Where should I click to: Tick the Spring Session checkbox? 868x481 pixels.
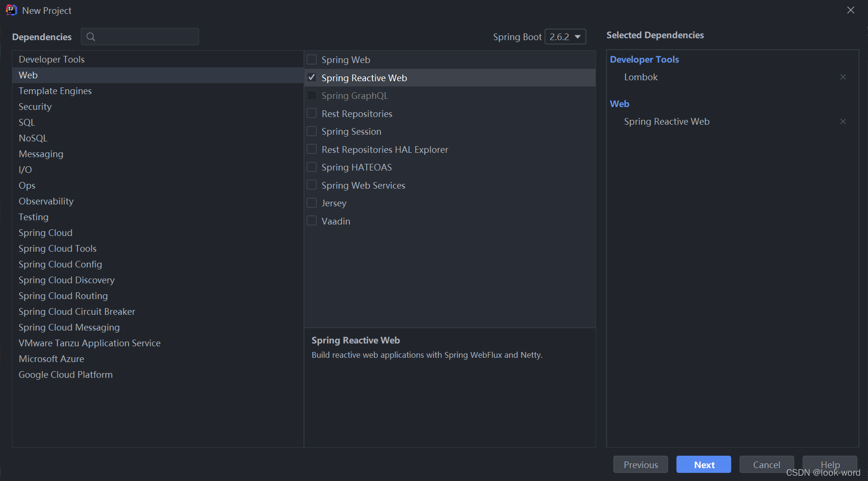coord(312,131)
